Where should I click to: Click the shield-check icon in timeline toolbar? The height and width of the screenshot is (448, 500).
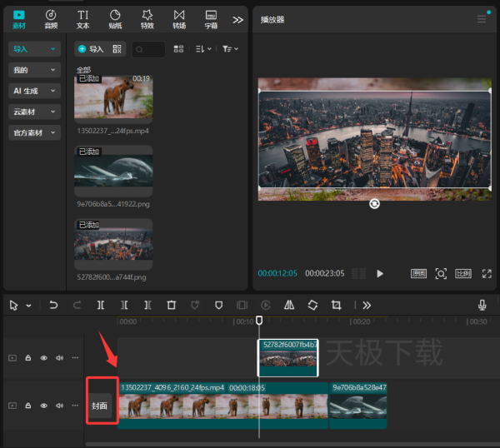[x=195, y=306]
